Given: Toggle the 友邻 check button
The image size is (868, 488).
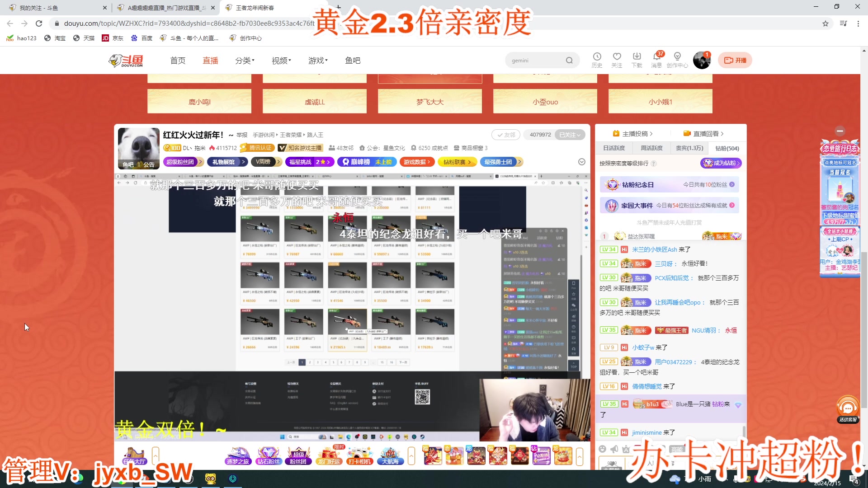Looking at the screenshot, I should coord(506,135).
